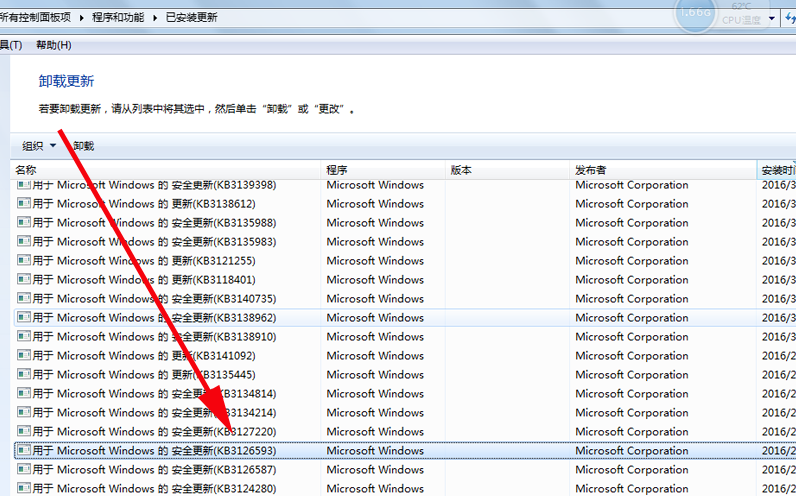This screenshot has height=496, width=796.
Task: Click Microsoft Corporation publisher cell of KB3126593
Action: tap(632, 451)
